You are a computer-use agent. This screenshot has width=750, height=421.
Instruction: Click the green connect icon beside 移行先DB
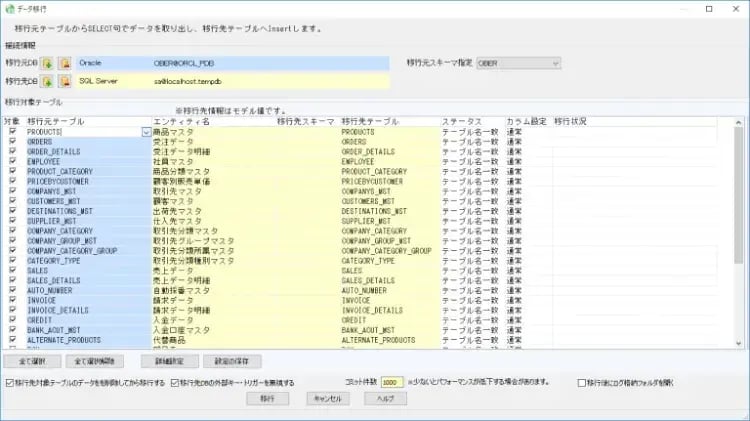(x=47, y=80)
